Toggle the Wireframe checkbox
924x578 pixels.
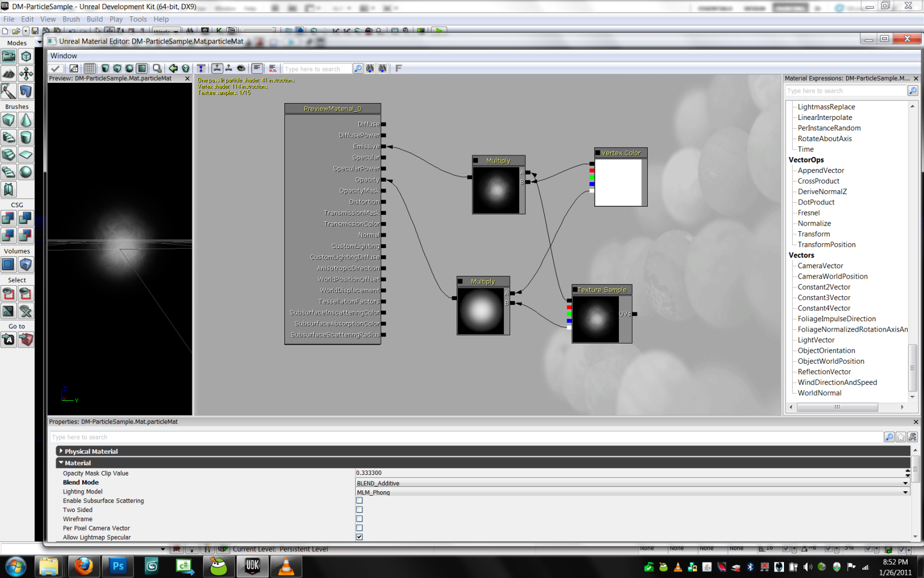(359, 519)
